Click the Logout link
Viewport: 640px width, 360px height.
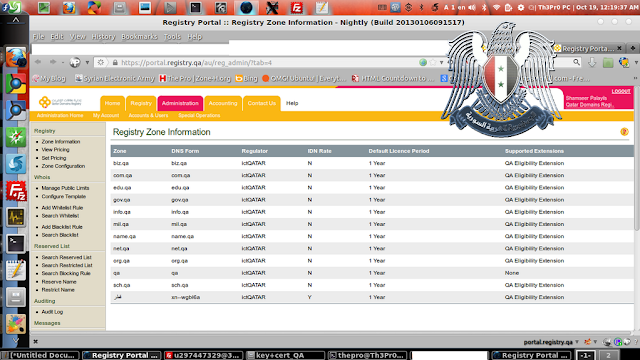[621, 91]
